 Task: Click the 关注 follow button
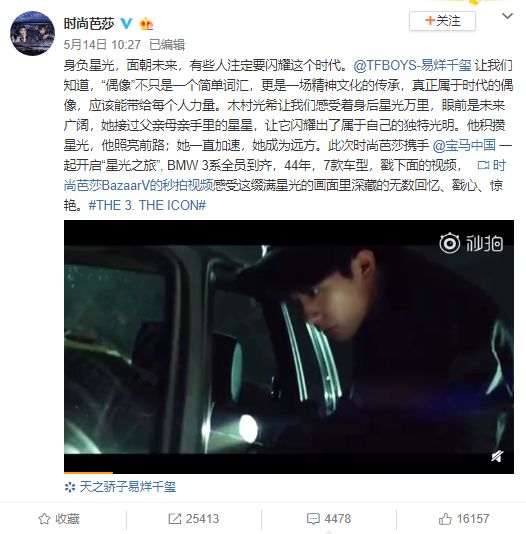(x=442, y=21)
